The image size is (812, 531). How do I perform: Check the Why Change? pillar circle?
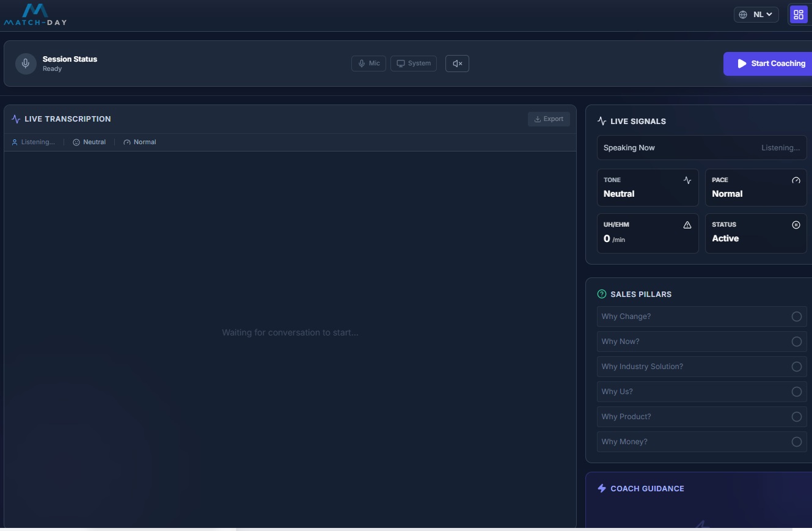point(796,317)
